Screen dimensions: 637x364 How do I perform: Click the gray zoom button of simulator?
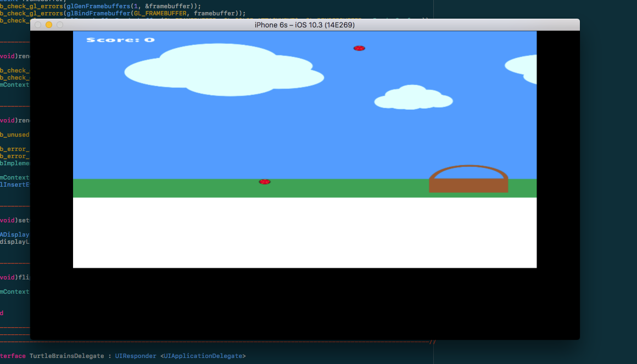point(60,25)
